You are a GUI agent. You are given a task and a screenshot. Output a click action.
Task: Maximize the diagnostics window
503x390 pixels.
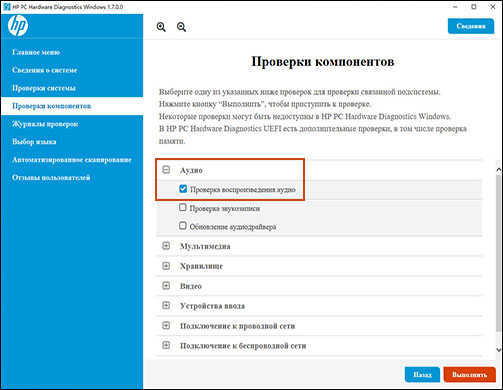(x=474, y=7)
